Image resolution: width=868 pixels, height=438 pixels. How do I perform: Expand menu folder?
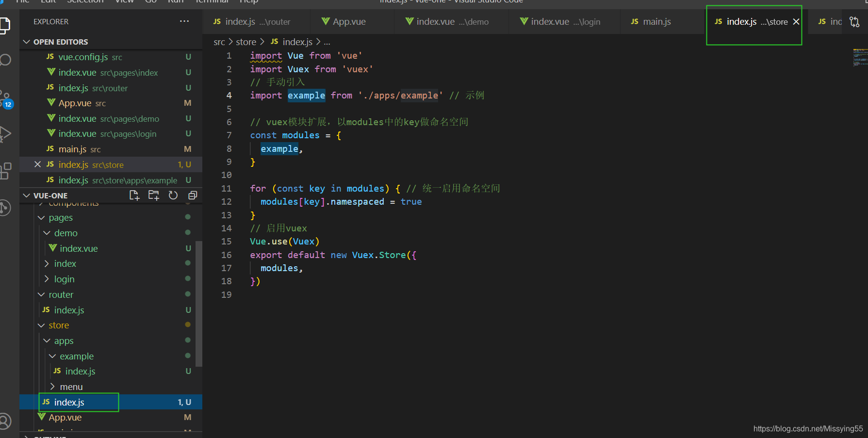tap(52, 387)
